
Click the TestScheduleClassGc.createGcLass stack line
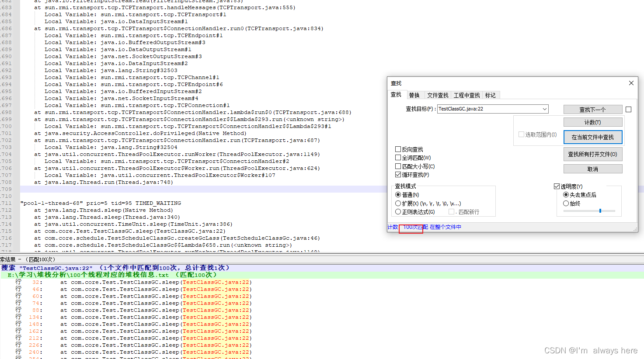[177, 238]
